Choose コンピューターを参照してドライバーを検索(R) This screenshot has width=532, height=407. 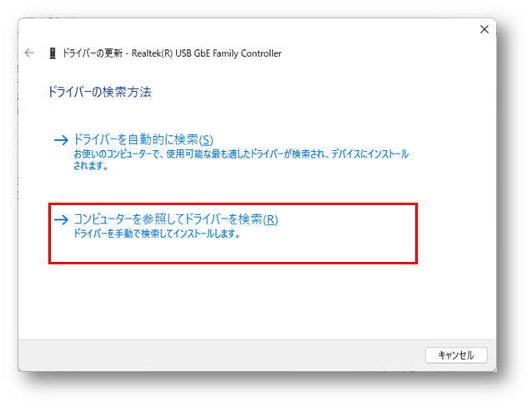(176, 219)
